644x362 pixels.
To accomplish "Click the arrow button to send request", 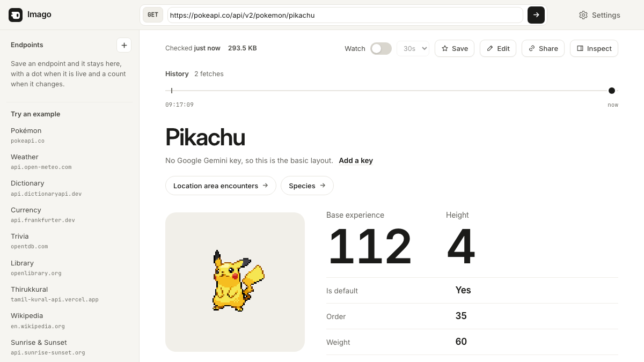I will pyautogui.click(x=536, y=15).
